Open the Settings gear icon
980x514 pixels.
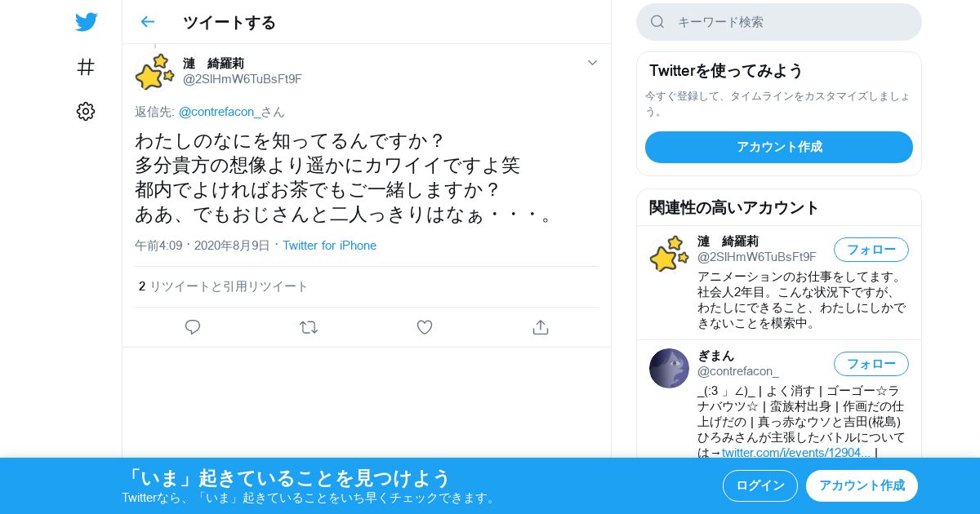click(x=86, y=112)
